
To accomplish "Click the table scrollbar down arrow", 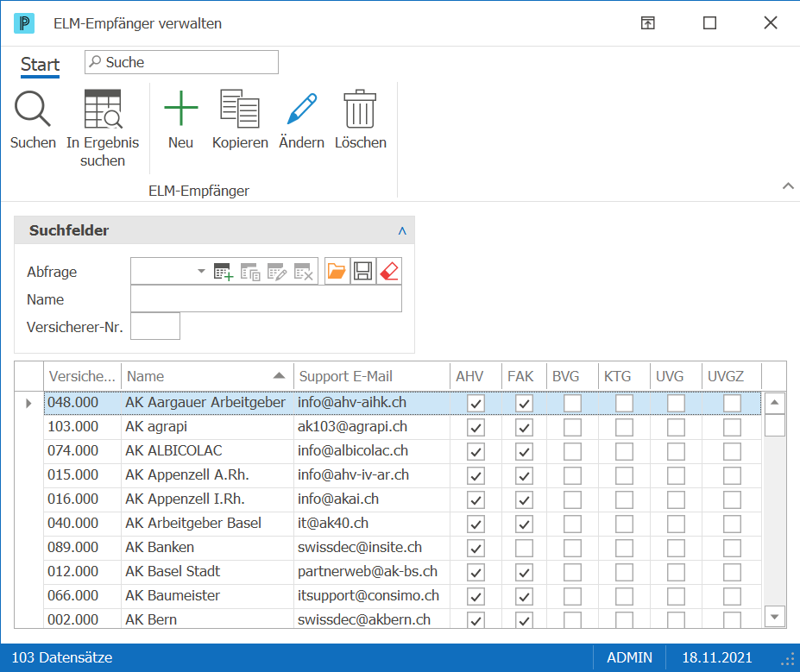I will [x=774, y=617].
